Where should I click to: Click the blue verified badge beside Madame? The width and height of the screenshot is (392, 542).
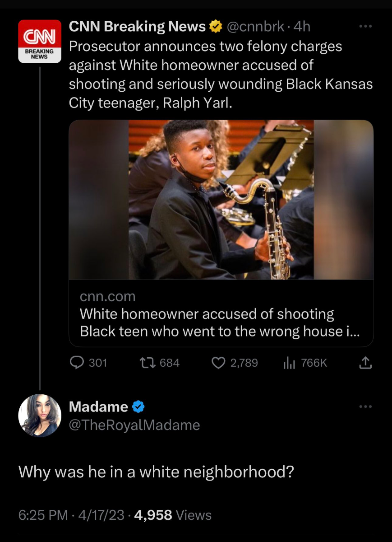coord(138,407)
